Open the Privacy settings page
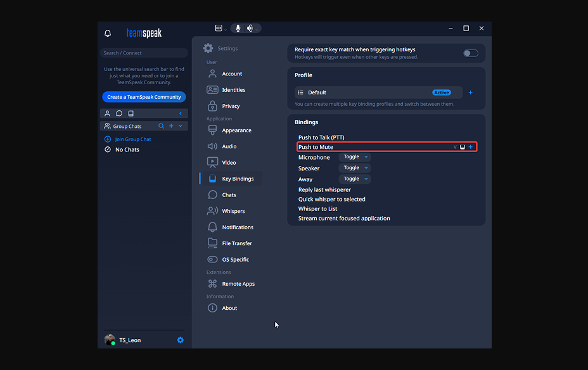Screen dimensions: 588x370 [x=231, y=106]
